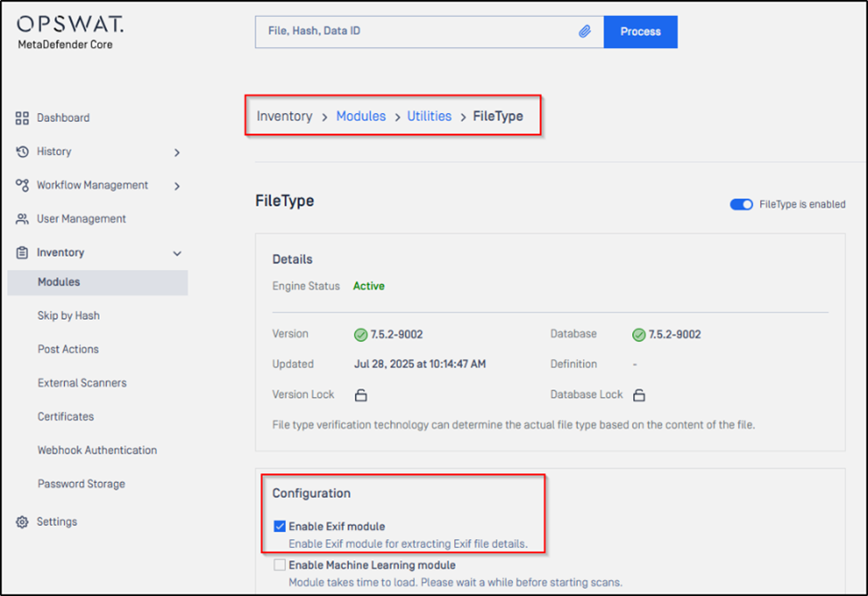Click the Updated date Jul 28, 2025
The height and width of the screenshot is (596, 868).
tap(420, 364)
